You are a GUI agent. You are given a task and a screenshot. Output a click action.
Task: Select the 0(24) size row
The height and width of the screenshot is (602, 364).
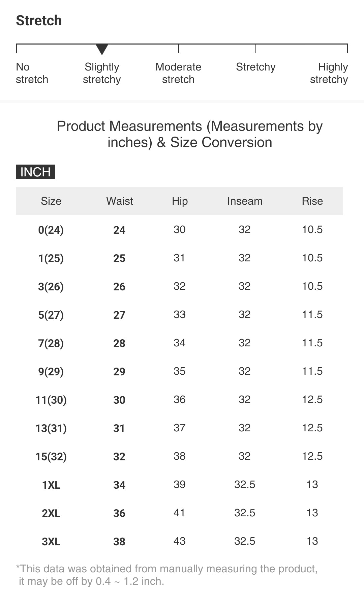click(51, 230)
